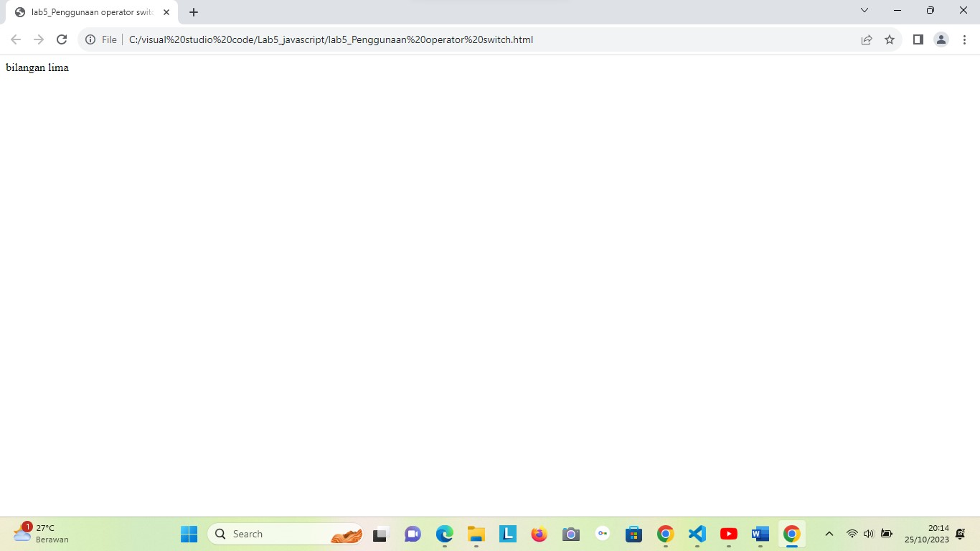The image size is (980, 551).
Task: Open the side panel icon
Action: tap(918, 39)
